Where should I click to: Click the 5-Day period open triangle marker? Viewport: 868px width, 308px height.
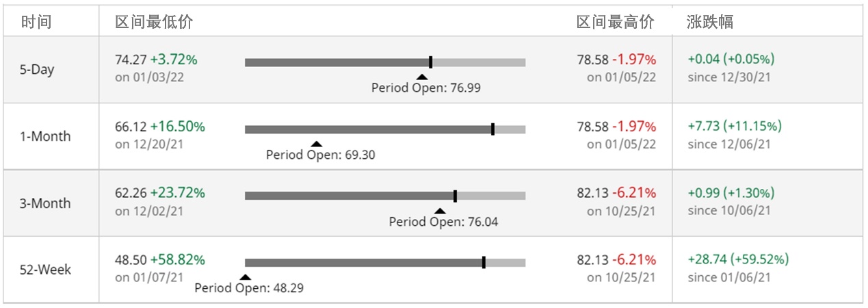coord(422,77)
